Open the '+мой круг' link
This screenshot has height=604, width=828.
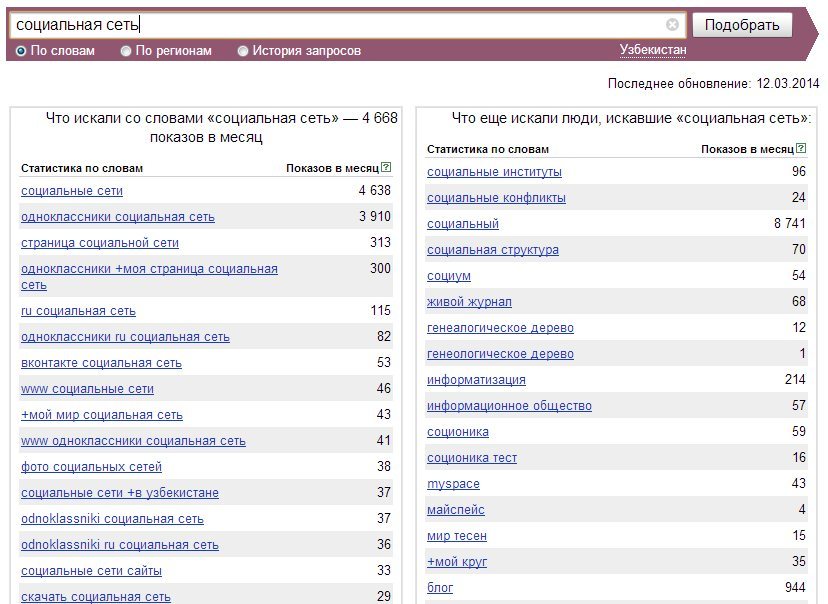[457, 561]
